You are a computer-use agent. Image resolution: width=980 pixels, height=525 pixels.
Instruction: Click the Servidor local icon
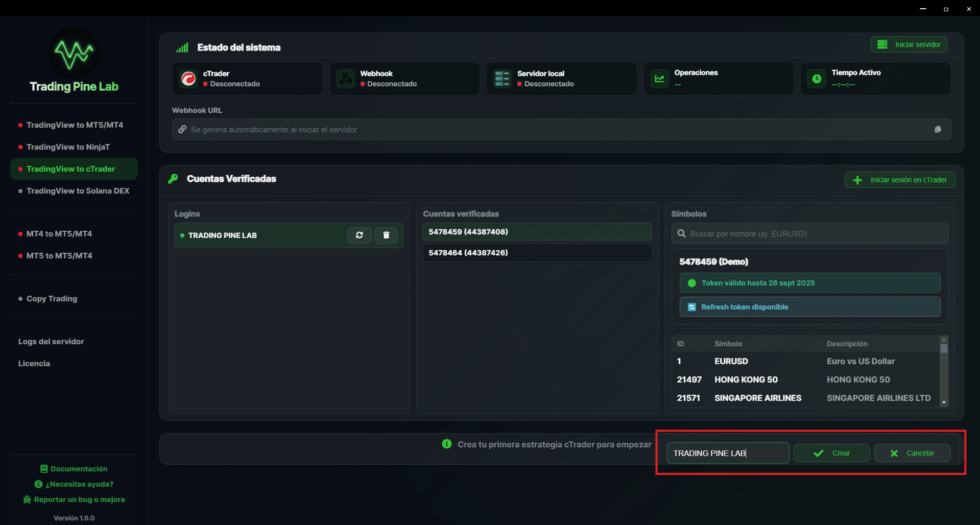coord(503,79)
